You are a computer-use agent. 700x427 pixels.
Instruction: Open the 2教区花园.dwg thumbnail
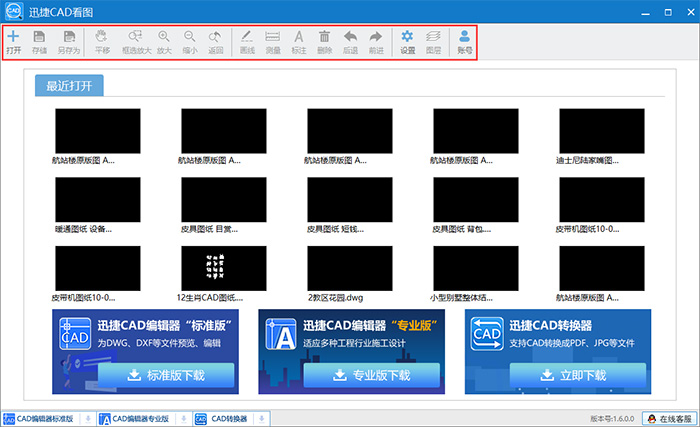coord(350,268)
